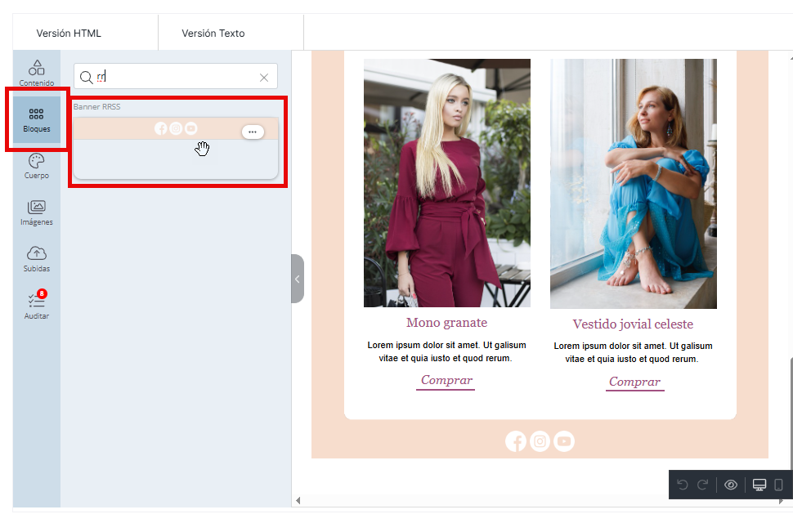Open the Subidas upload panel
This screenshot has height=532, width=793.
pyautogui.click(x=36, y=258)
